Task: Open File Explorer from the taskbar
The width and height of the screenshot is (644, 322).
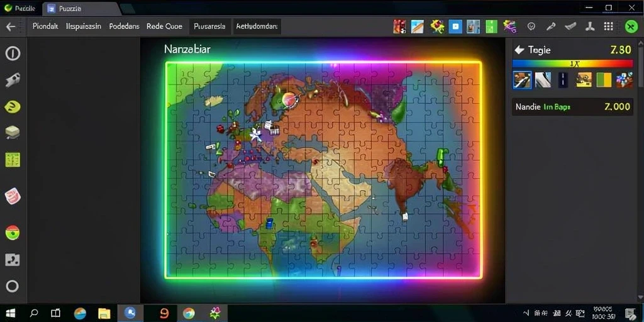Action: (104, 313)
